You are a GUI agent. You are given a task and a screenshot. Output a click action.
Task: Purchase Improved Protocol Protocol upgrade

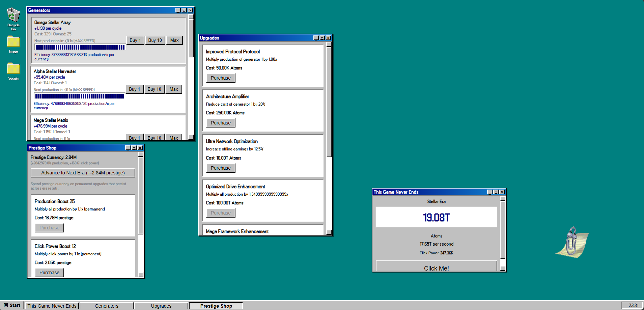point(221,78)
